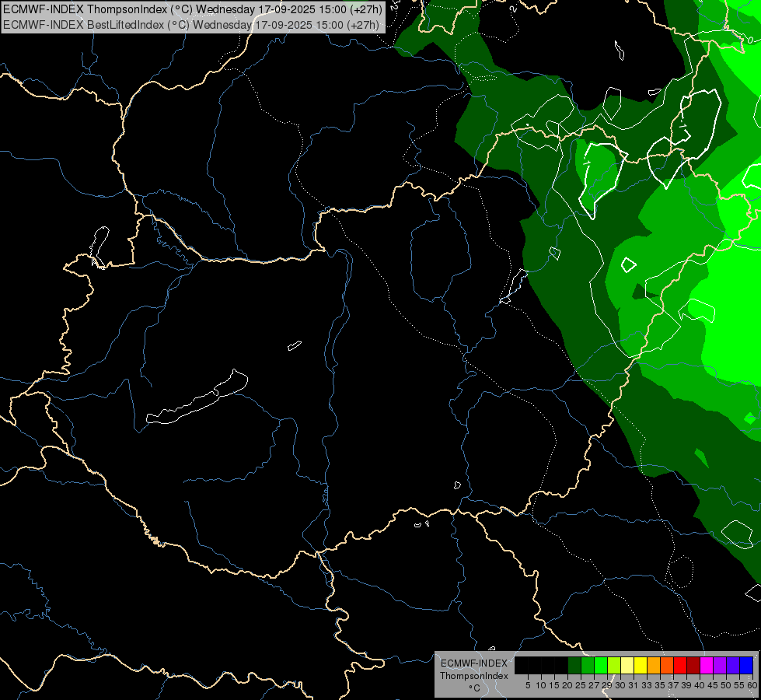Click the bright green 27-29 legend swatch
Screen dimensions: 761x700
601,665
